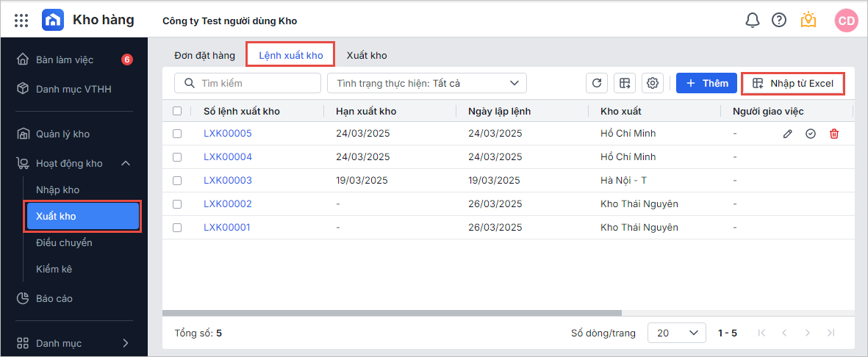The width and height of the screenshot is (868, 357).
Task: Select all rows with the header checkbox
Action: coord(176,111)
